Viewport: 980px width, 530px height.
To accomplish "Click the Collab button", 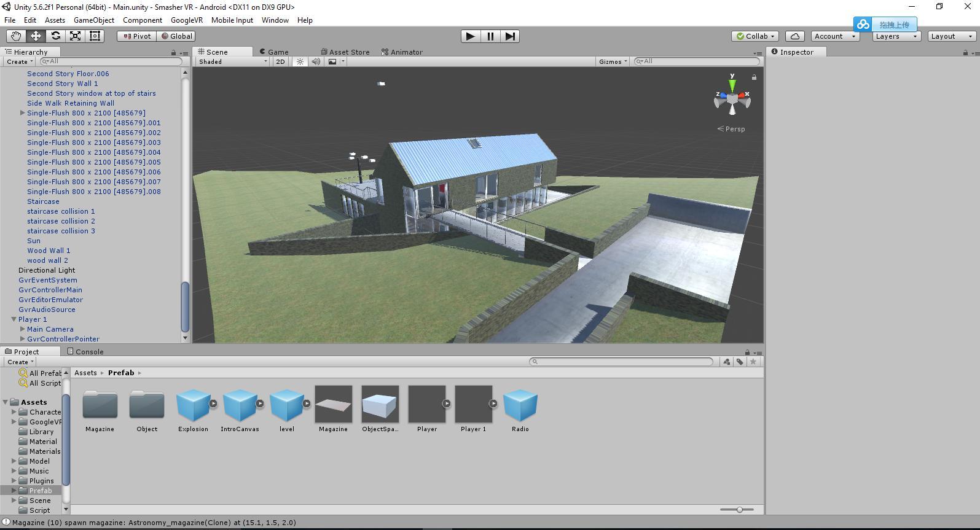I will point(755,36).
